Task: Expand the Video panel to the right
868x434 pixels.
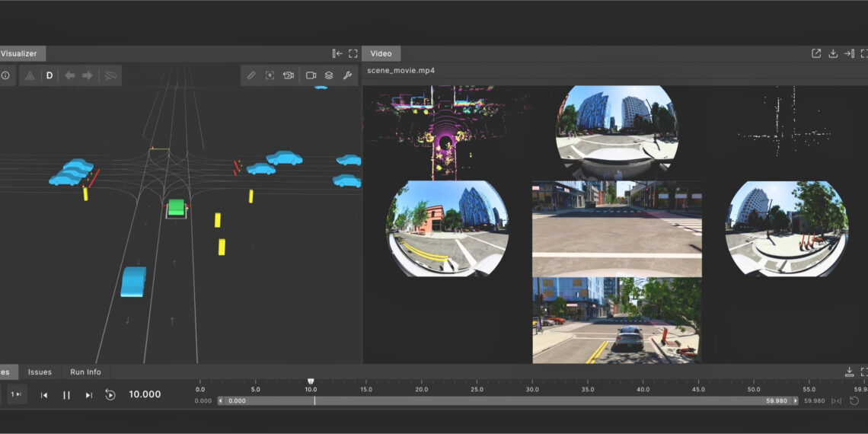Action: pyautogui.click(x=849, y=53)
